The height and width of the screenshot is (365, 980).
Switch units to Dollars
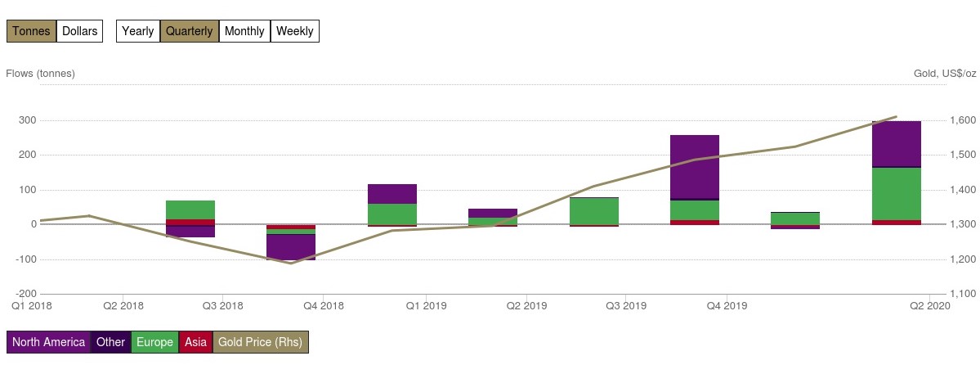tap(79, 31)
